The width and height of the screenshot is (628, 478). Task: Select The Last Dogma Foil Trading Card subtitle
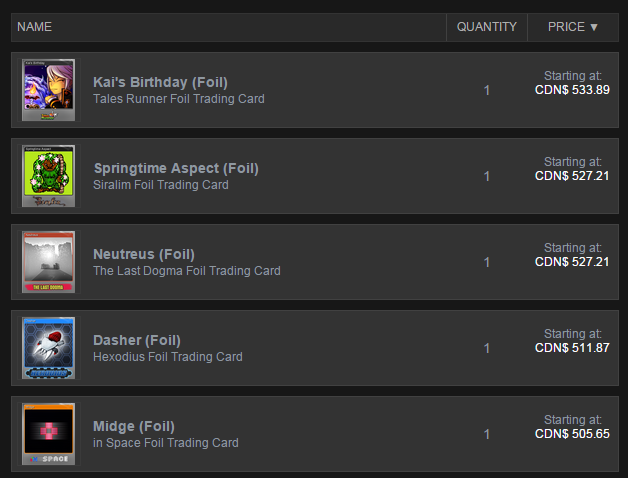187,271
